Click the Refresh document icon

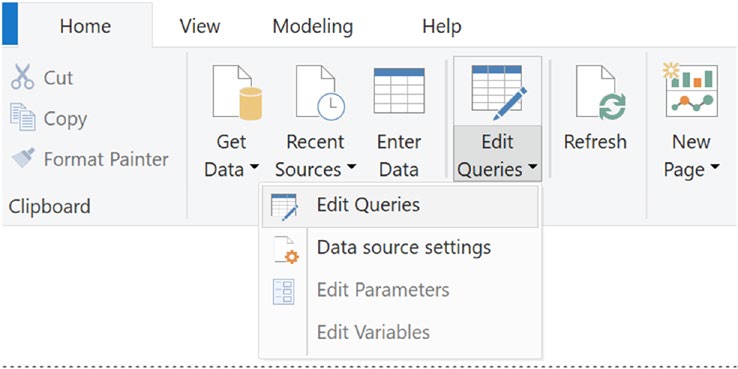(x=601, y=92)
